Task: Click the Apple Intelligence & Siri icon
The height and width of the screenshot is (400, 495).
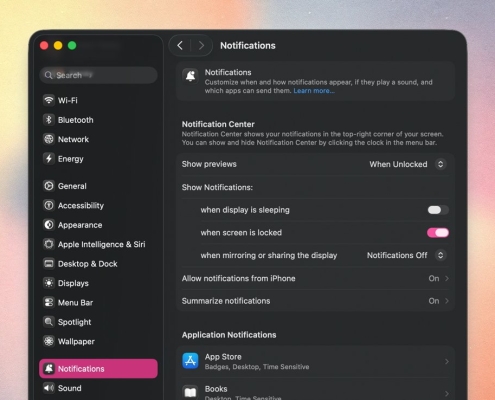Action: click(x=49, y=244)
